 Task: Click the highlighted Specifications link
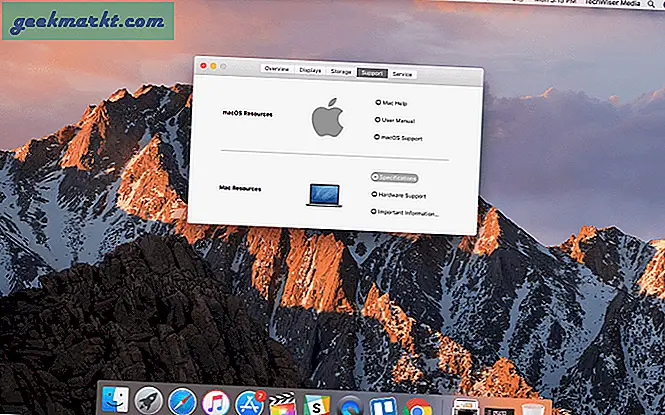(394, 178)
